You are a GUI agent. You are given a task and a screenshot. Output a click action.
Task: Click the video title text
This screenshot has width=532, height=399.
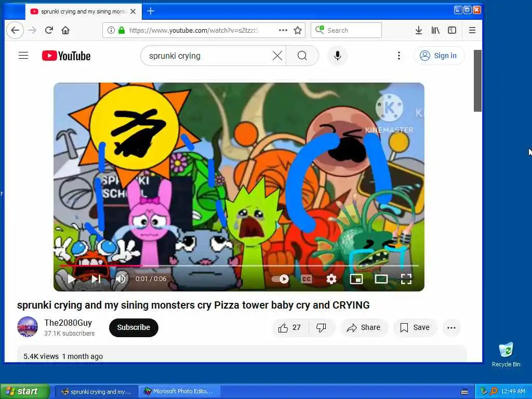pyautogui.click(x=193, y=305)
